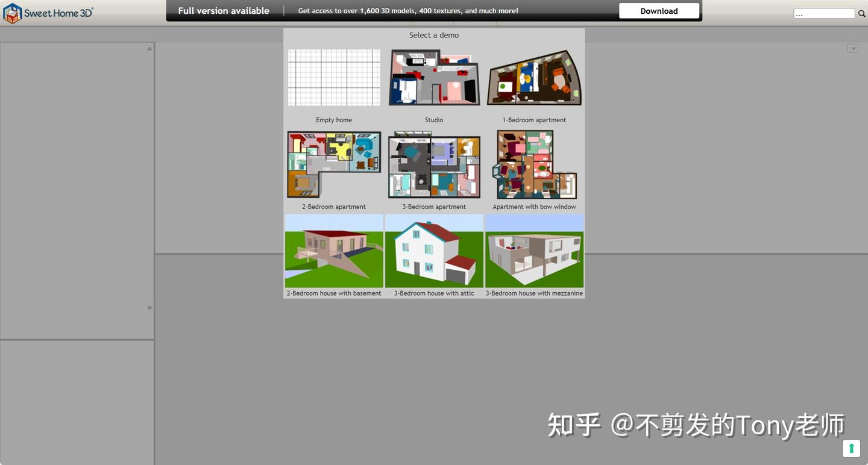This screenshot has width=868, height=465.
Task: Open the Empty home demo
Action: click(x=333, y=77)
